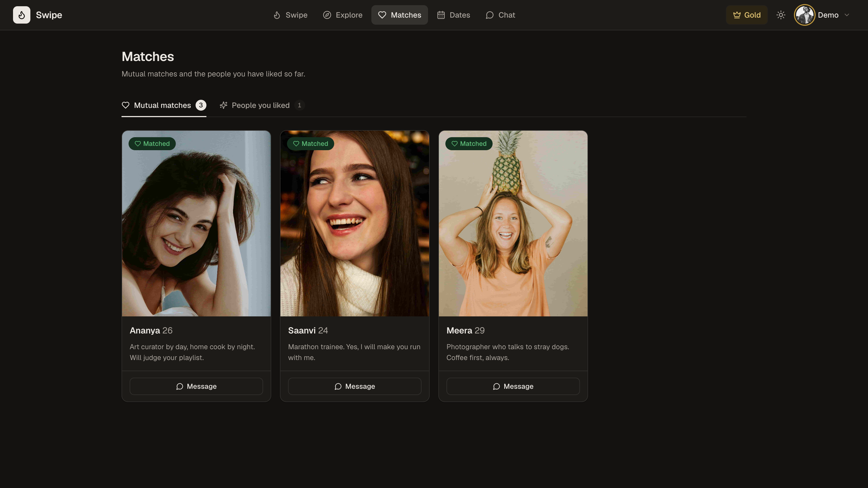The height and width of the screenshot is (488, 868).
Task: Open the Dates nav tab
Action: [x=454, y=15]
